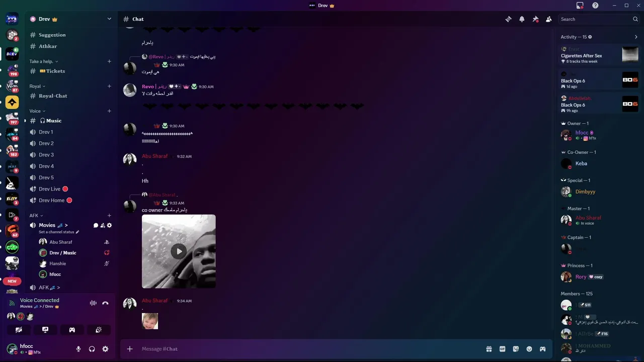Open Dimbyyy's profile in member list
The height and width of the screenshot is (362, 644).
tap(599, 192)
